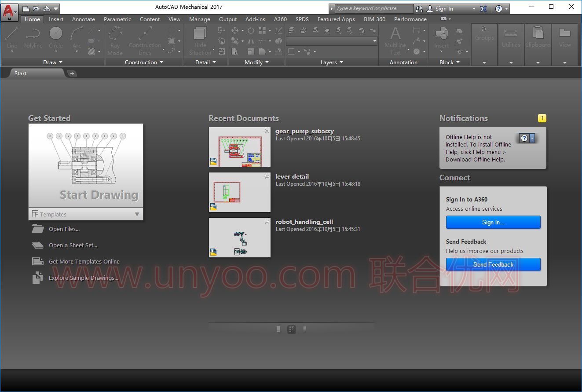The height and width of the screenshot is (392, 582).
Task: Pin the lever detail recent document
Action: 267,176
